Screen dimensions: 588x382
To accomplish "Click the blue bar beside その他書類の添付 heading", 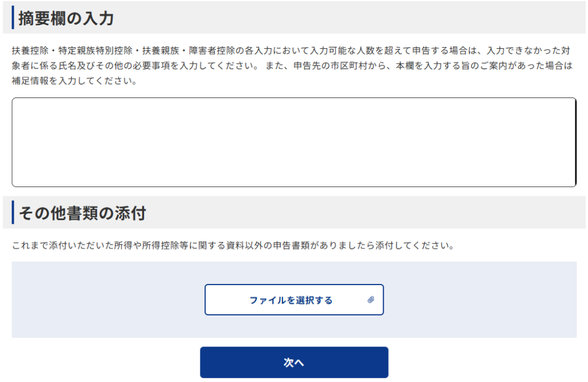I will coord(13,213).
